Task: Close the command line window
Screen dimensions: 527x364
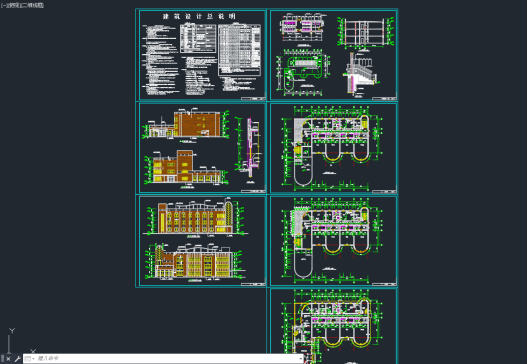Action: point(8,359)
